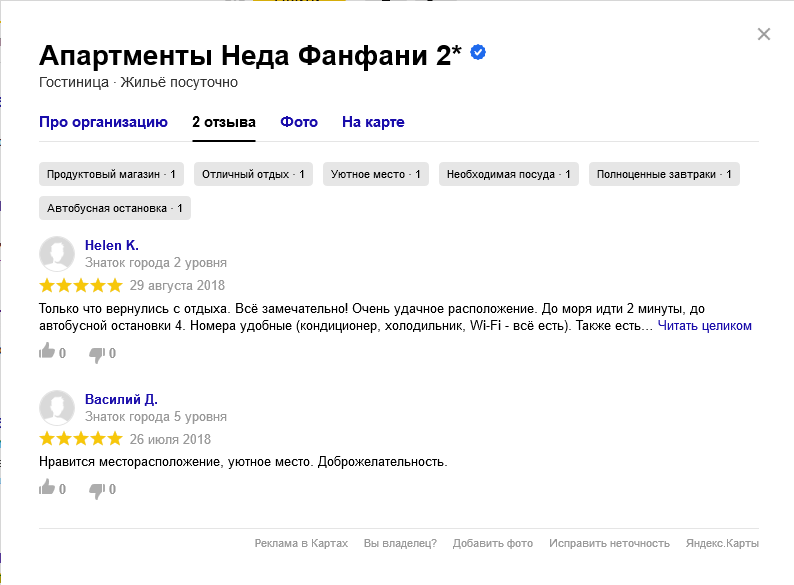The height and width of the screenshot is (585, 794).
Task: Click the subtitle Гостиница · Жильё посуточно
Action: click(138, 82)
